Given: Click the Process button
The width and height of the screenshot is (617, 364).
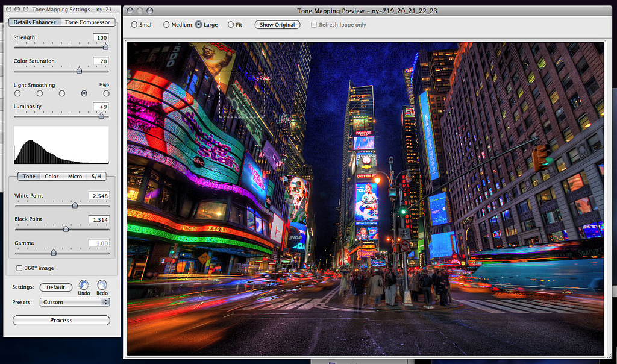Looking at the screenshot, I should click(x=61, y=321).
